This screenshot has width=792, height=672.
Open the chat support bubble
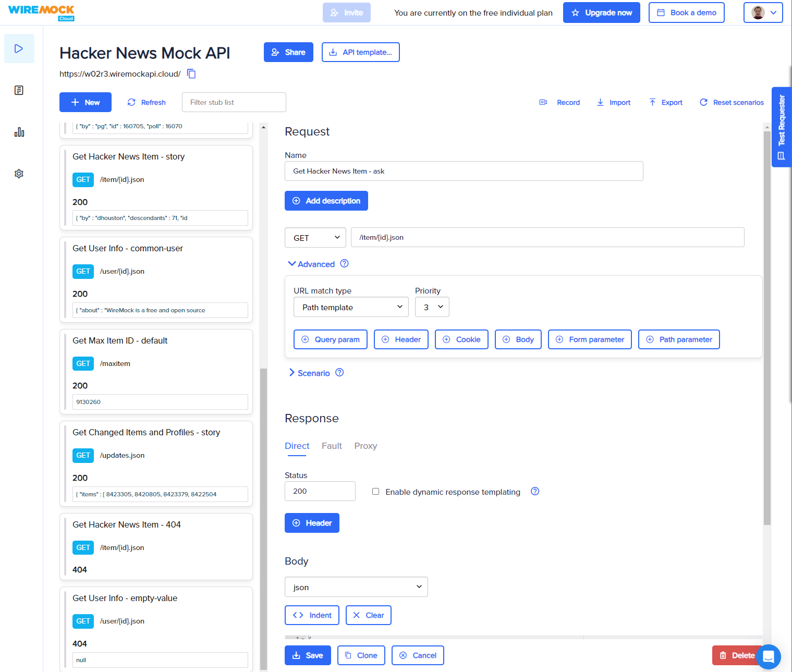[x=769, y=657]
